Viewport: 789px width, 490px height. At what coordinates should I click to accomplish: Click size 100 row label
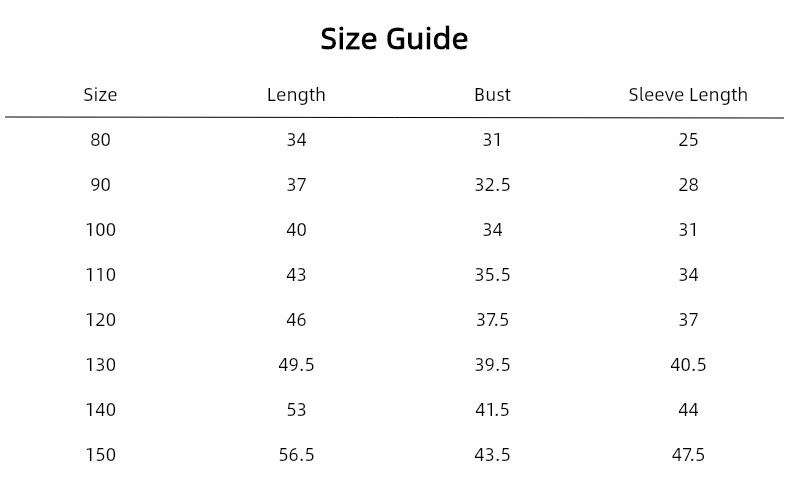coord(101,229)
